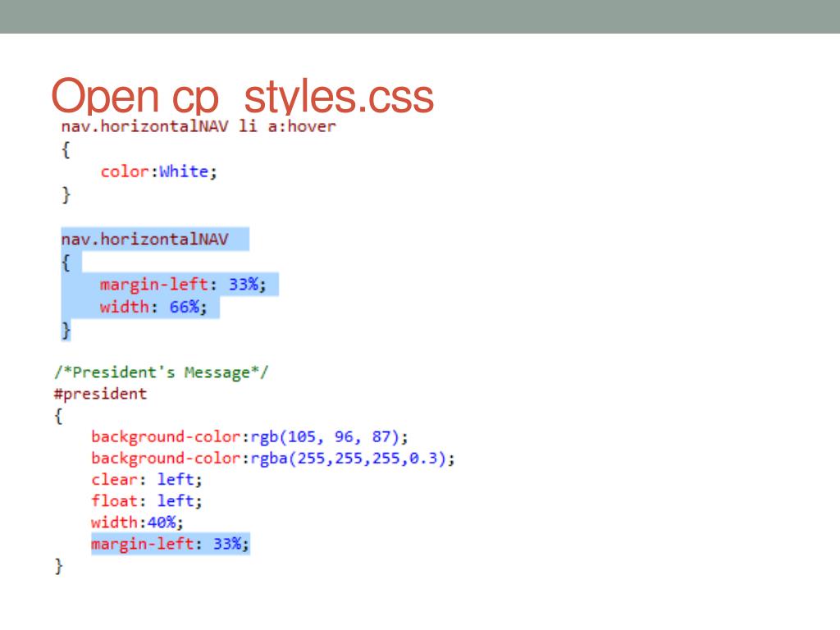Click the highlighted "margin-left: 33%;" in #president
Screen dimensions: 840x630
[x=170, y=545]
